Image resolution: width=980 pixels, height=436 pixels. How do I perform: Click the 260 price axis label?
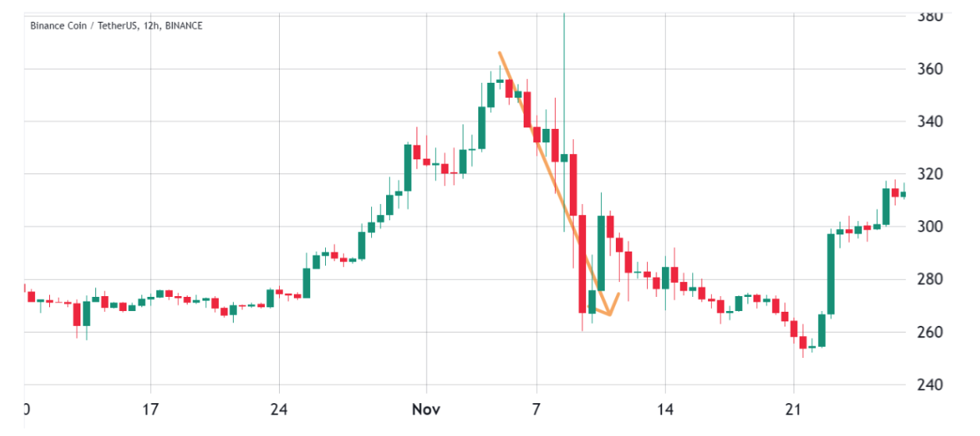click(x=928, y=332)
